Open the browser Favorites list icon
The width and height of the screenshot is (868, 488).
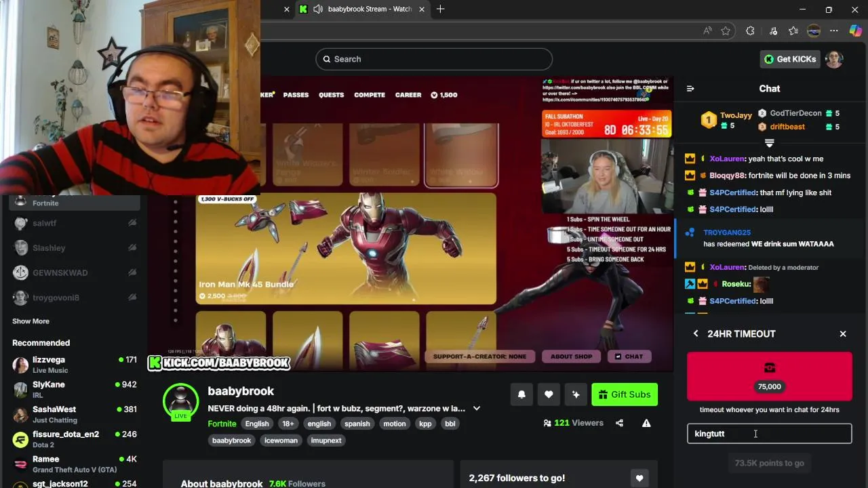click(x=793, y=30)
